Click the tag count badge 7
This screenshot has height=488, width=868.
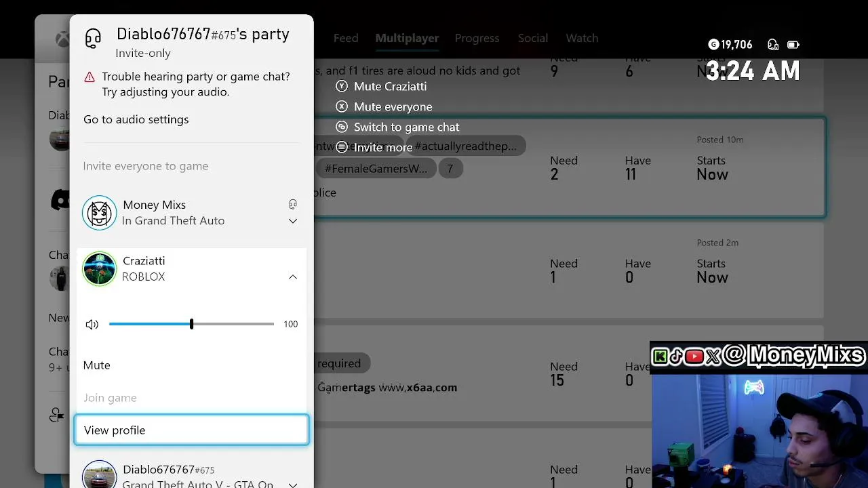[x=450, y=169]
